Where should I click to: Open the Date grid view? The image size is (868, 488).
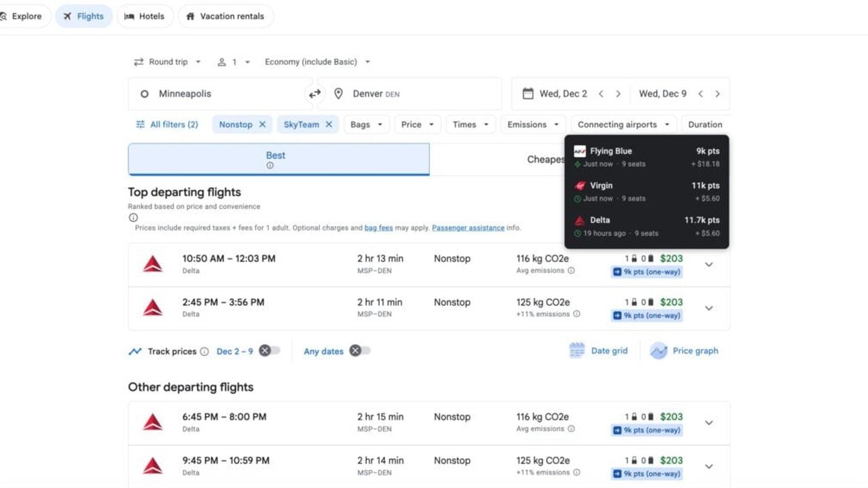(598, 351)
